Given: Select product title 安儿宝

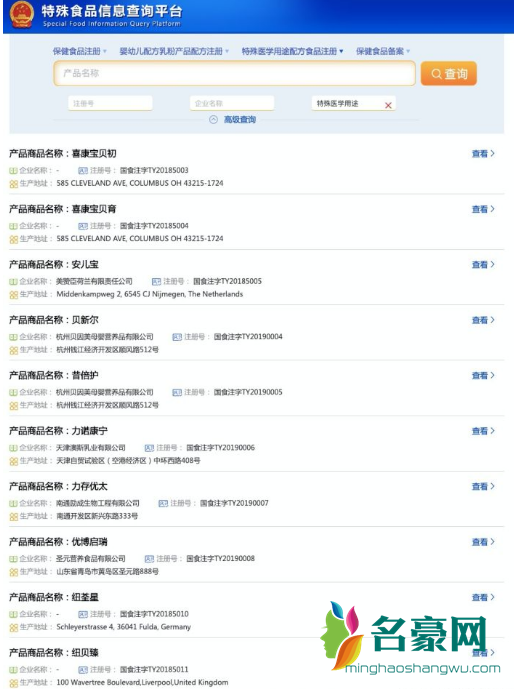Looking at the screenshot, I should point(85,264).
